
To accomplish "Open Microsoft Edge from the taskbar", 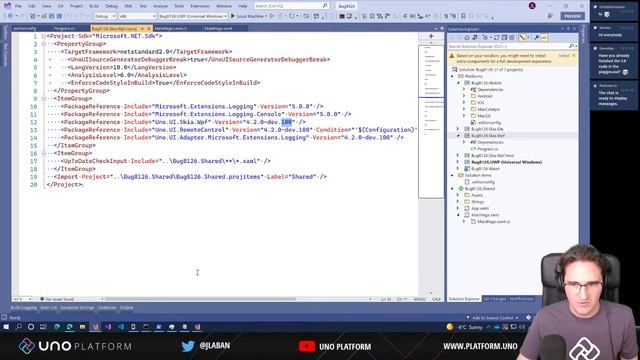I will [x=57, y=327].
